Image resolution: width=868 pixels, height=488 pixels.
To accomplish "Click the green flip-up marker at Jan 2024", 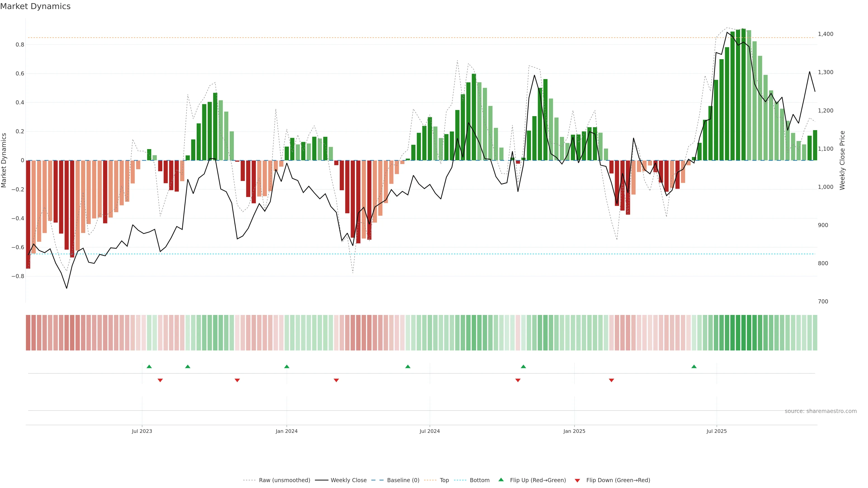I will point(287,366).
